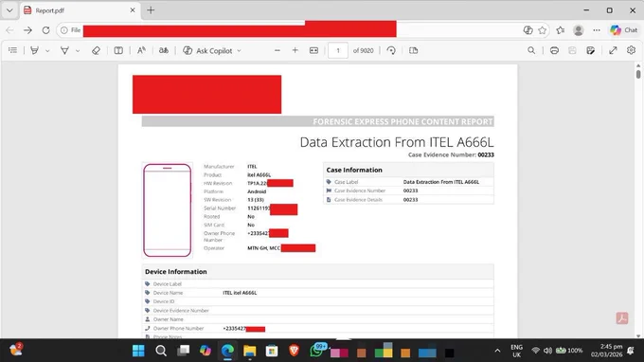The width and height of the screenshot is (644, 362).
Task: Open Task View on taskbar
Action: click(183, 351)
